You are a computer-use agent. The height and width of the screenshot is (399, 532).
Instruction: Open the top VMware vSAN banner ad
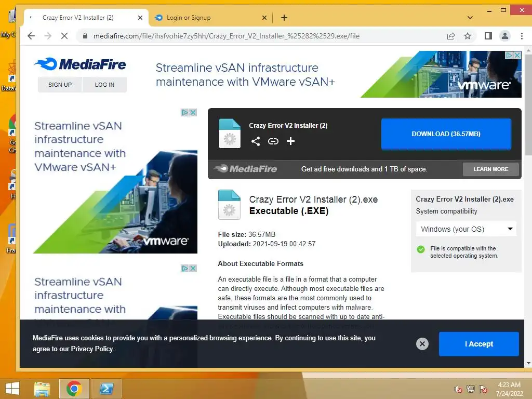[x=338, y=74]
